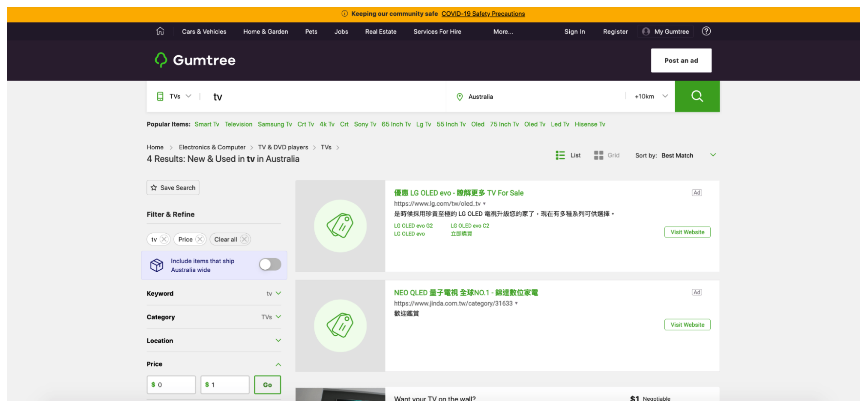This screenshot has width=868, height=408.
Task: Switch to Grid view icon
Action: coord(598,155)
